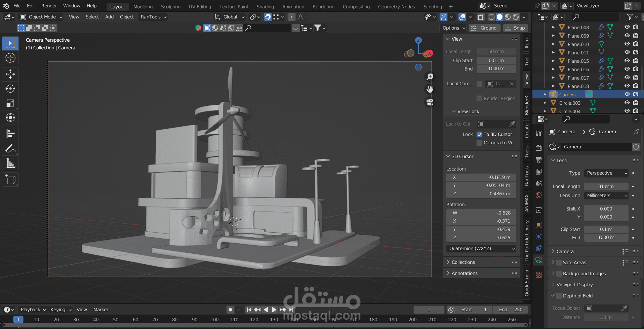Choose the Annotate pencil tool
This screenshot has width=644, height=329.
point(10,148)
